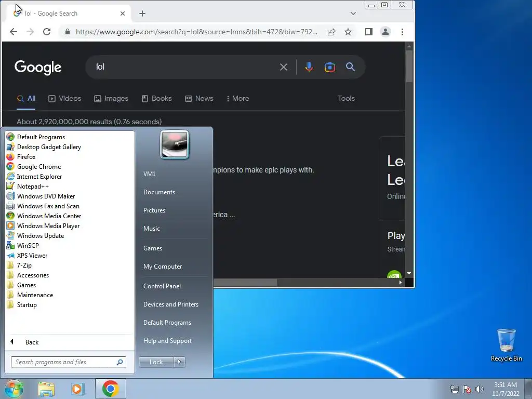532x399 pixels.
Task: Open volume control in system tray
Action: point(479,389)
